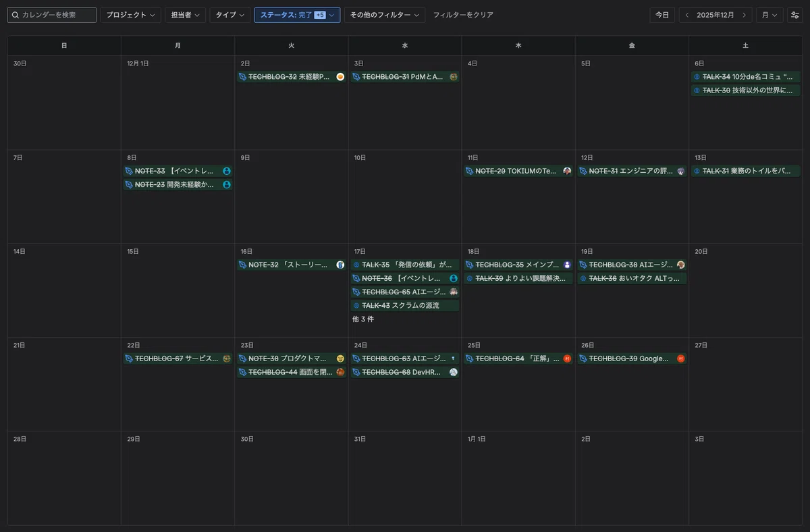
Task: Click assignee avatar on NOTE-36
Action: pos(454,278)
